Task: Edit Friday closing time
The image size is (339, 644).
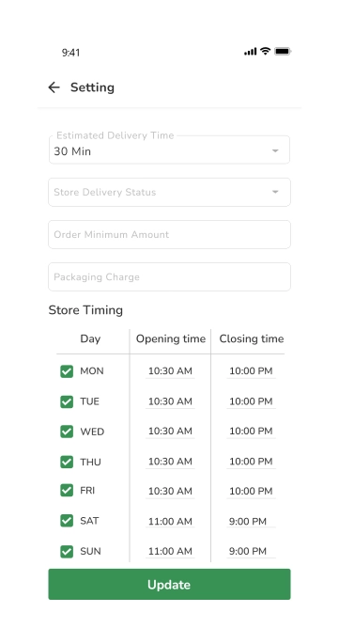Action: (251, 491)
